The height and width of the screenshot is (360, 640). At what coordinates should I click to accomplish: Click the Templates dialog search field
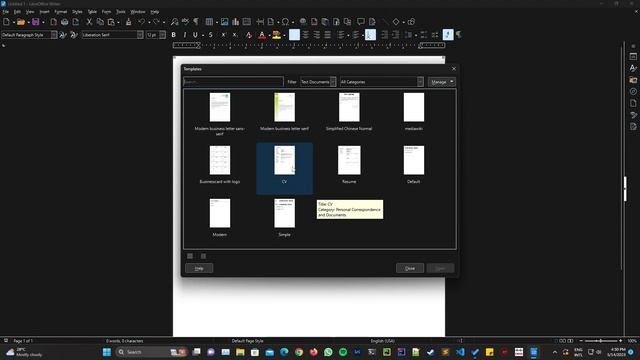233,82
